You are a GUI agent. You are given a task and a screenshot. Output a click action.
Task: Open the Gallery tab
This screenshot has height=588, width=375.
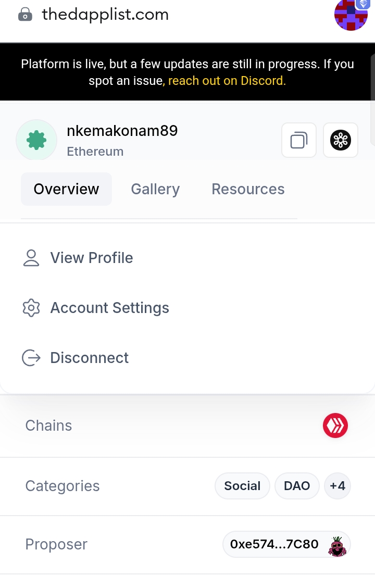pyautogui.click(x=155, y=189)
